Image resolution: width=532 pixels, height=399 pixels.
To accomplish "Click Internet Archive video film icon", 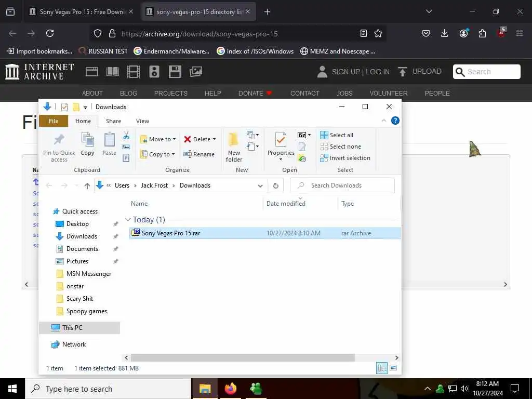I will click(x=134, y=72).
